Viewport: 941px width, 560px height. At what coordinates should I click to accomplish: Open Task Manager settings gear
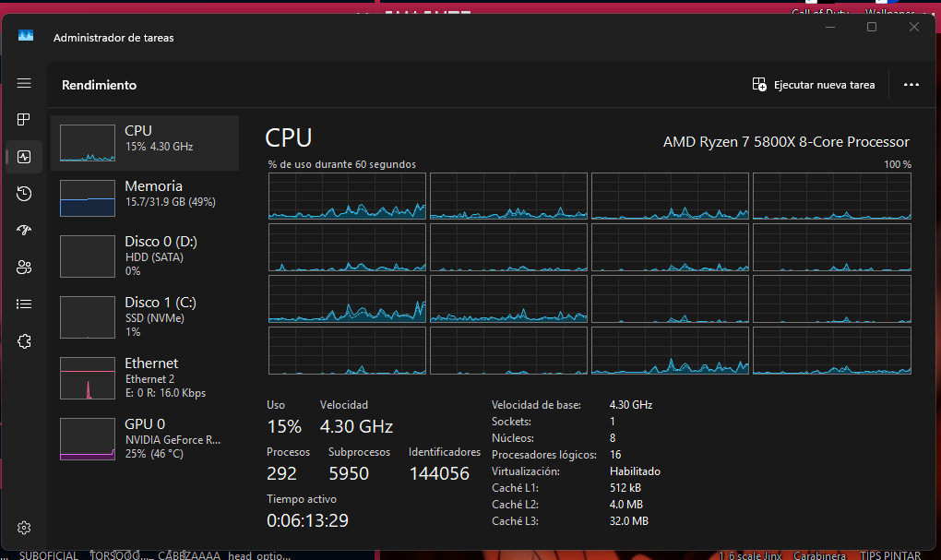tap(24, 528)
